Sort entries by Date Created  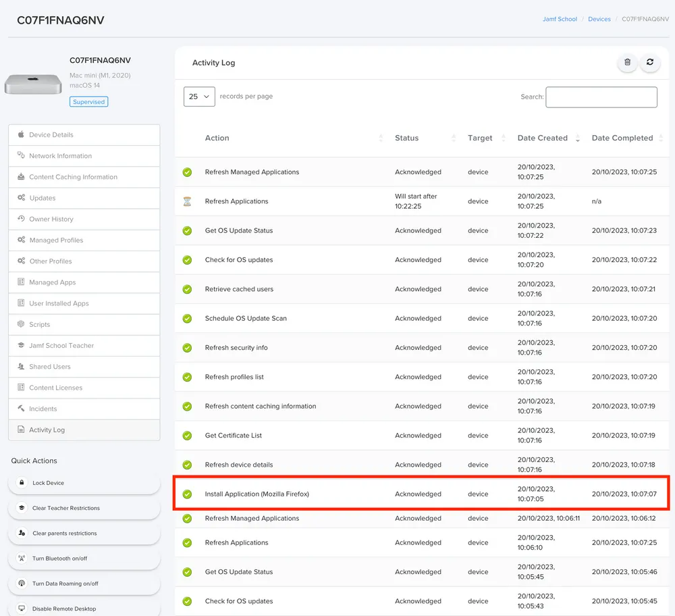(542, 138)
